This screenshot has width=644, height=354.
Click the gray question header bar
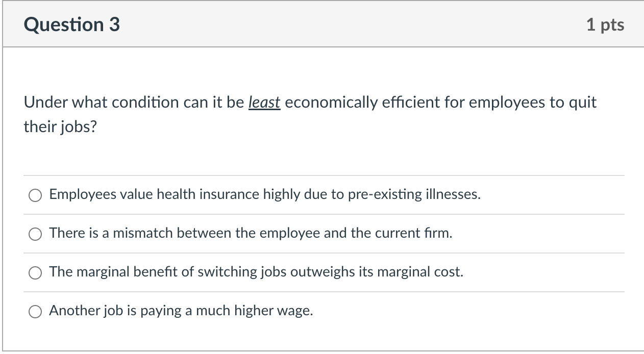click(x=323, y=24)
